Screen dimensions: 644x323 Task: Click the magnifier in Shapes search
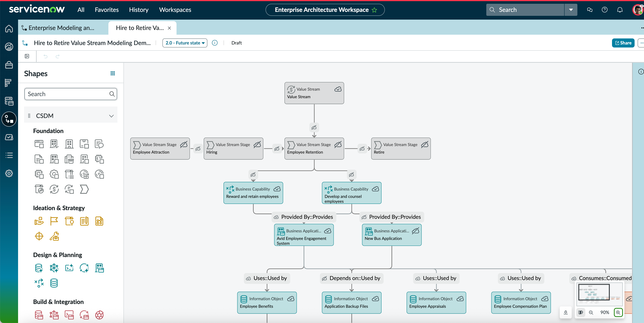(112, 94)
